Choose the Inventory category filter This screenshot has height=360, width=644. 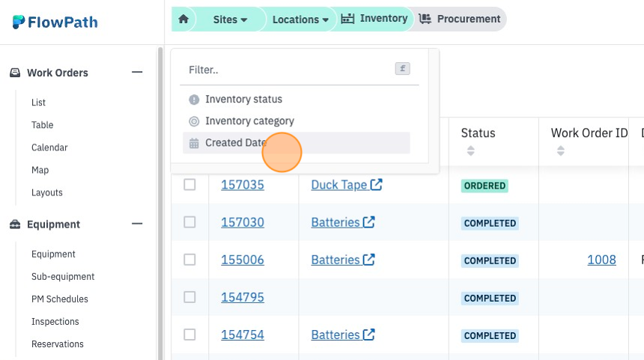(296, 121)
